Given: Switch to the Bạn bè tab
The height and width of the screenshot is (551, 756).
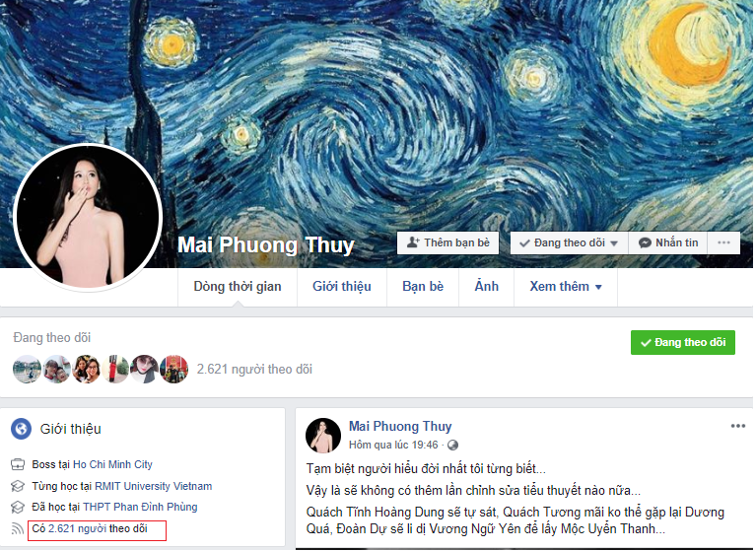Looking at the screenshot, I should tap(423, 287).
